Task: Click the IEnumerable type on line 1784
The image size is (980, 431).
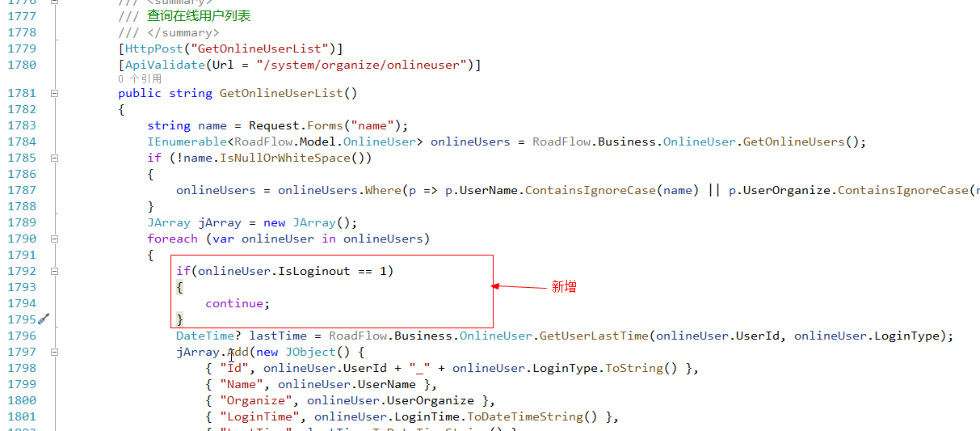Action: coord(183,142)
